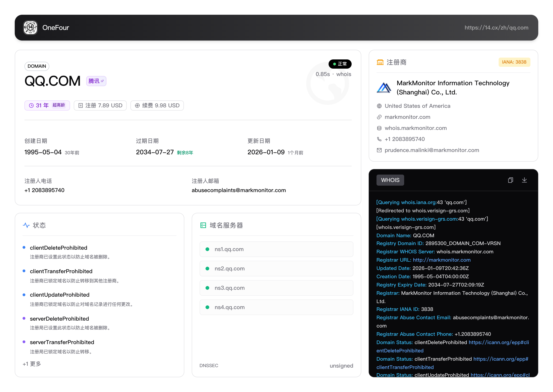
Task: Click the email icon beside prudence.malinki address
Action: point(379,150)
